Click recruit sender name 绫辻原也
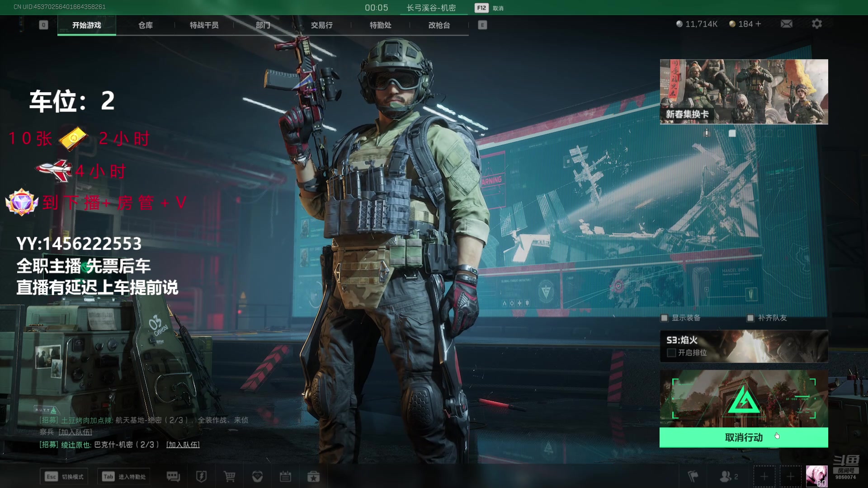Image resolution: width=868 pixels, height=488 pixels. click(x=75, y=445)
